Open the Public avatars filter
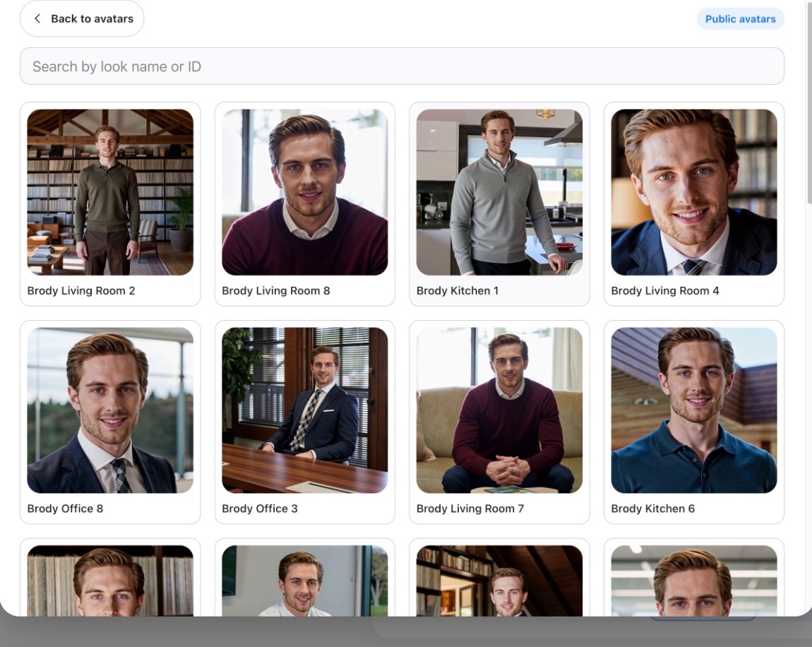This screenshot has width=812, height=647. coord(740,18)
